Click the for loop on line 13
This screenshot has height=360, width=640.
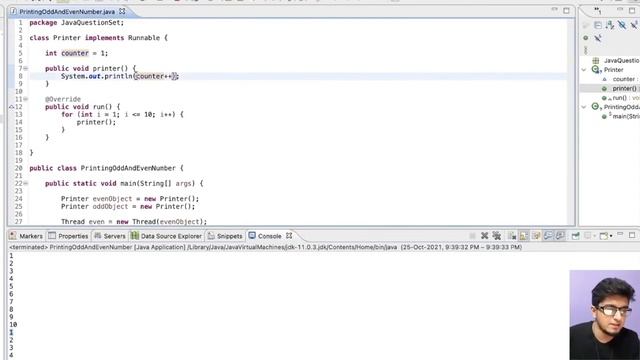122,115
